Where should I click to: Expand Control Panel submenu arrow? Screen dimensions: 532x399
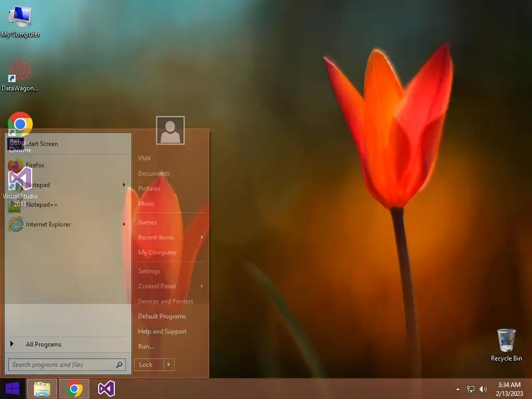202,286
